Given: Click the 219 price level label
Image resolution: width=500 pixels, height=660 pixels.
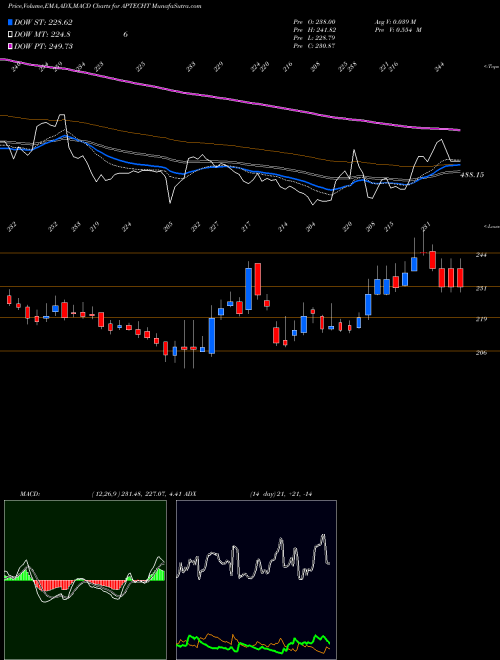Looking at the screenshot, I should [481, 319].
